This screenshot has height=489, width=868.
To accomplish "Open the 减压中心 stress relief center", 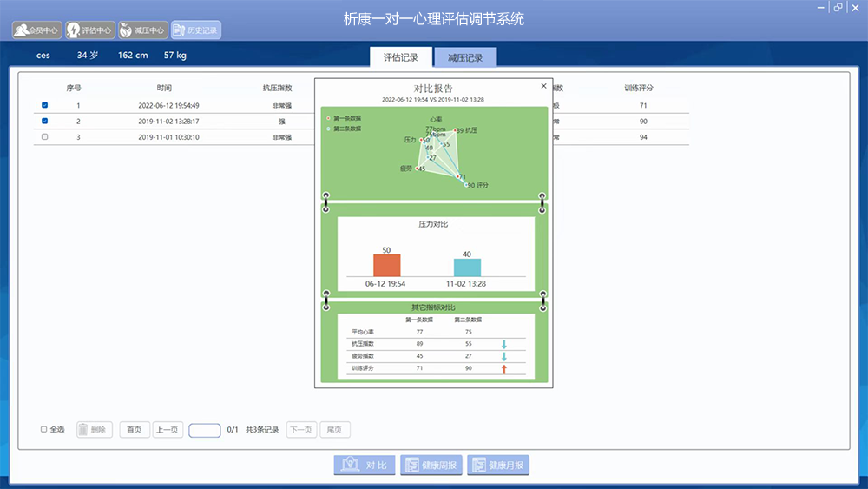I will 142,30.
